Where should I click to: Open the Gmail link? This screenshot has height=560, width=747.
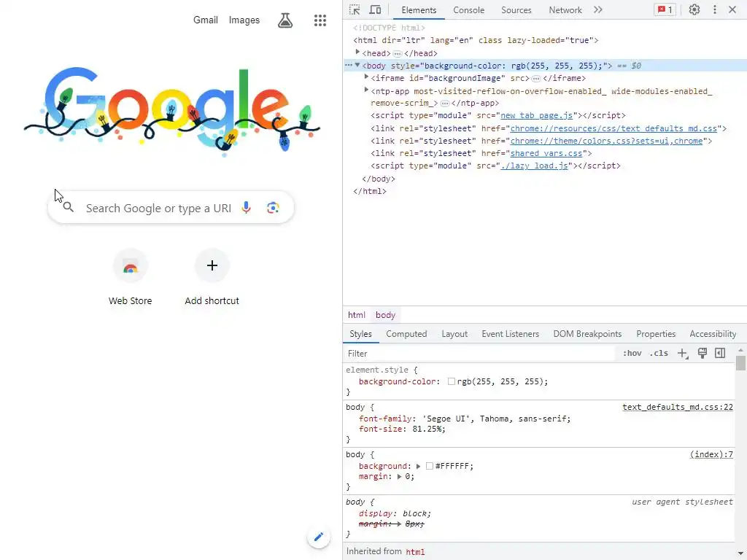tap(205, 20)
